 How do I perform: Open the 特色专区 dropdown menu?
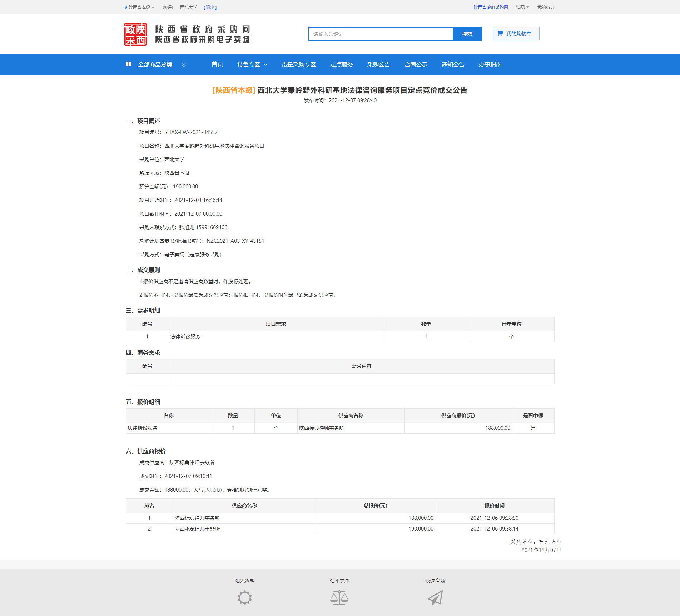pos(252,65)
